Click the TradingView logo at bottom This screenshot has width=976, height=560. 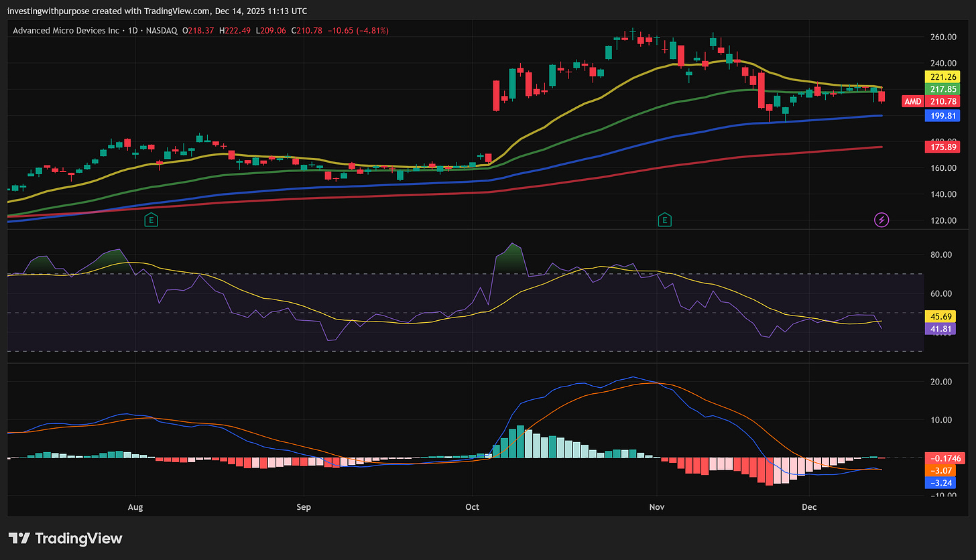(65, 538)
